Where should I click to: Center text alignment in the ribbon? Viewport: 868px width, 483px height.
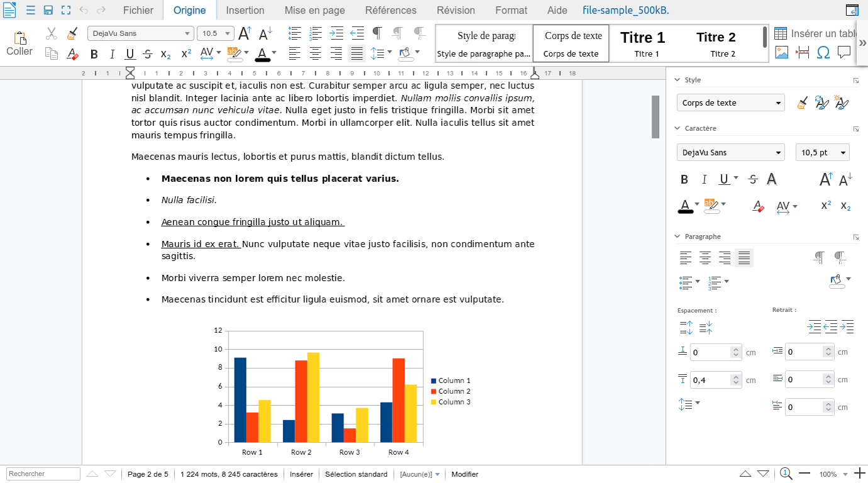tap(315, 54)
